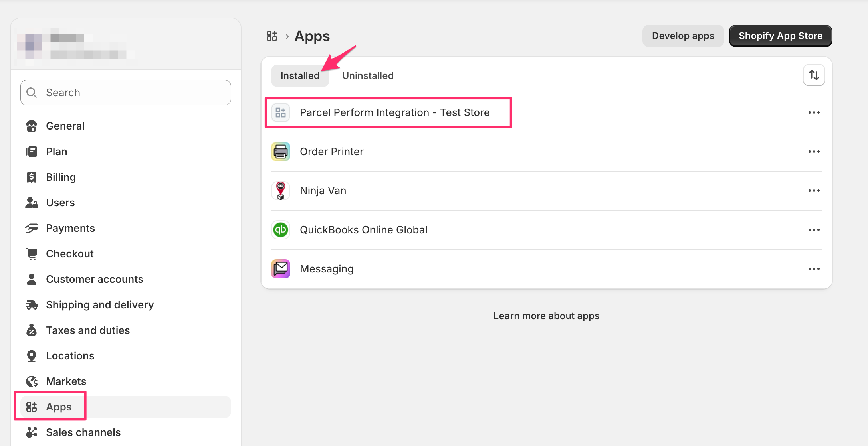Open the sort order button for apps

pos(814,75)
